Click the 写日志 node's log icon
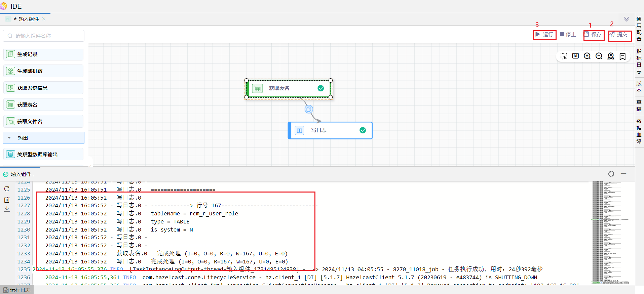Viewport: 644px width, 294px height. pos(299,130)
